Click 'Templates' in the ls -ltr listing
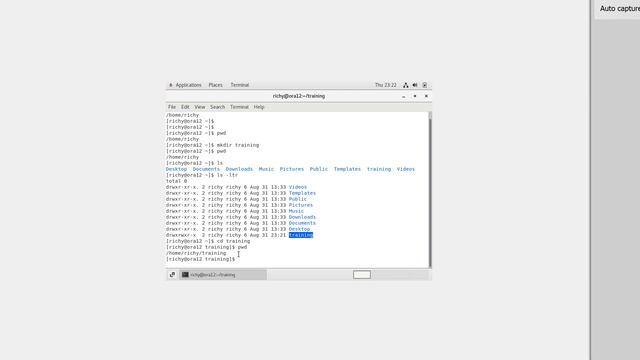This screenshot has height=360, width=640. pyautogui.click(x=302, y=193)
